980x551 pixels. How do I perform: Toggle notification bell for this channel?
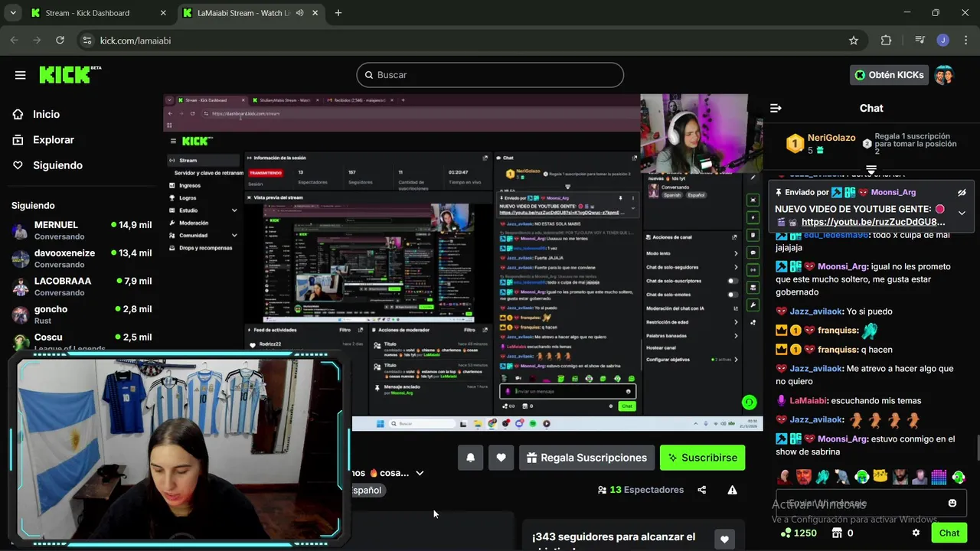point(471,458)
